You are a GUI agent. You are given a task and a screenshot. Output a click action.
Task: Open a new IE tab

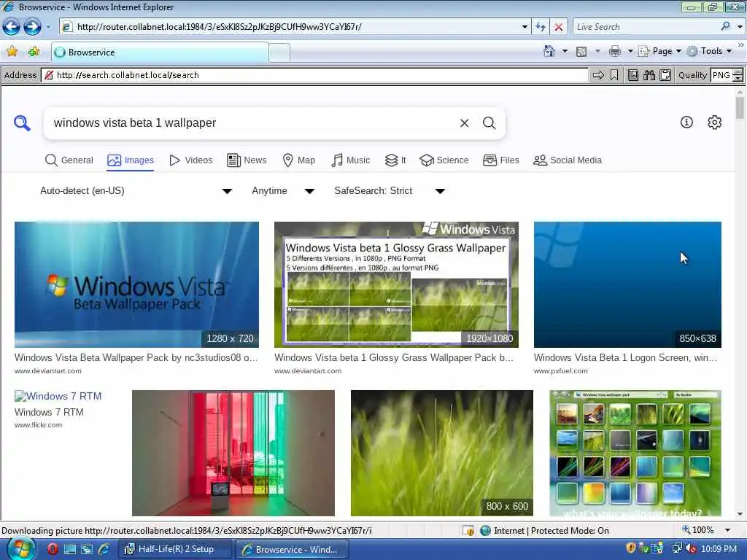pyautogui.click(x=279, y=52)
